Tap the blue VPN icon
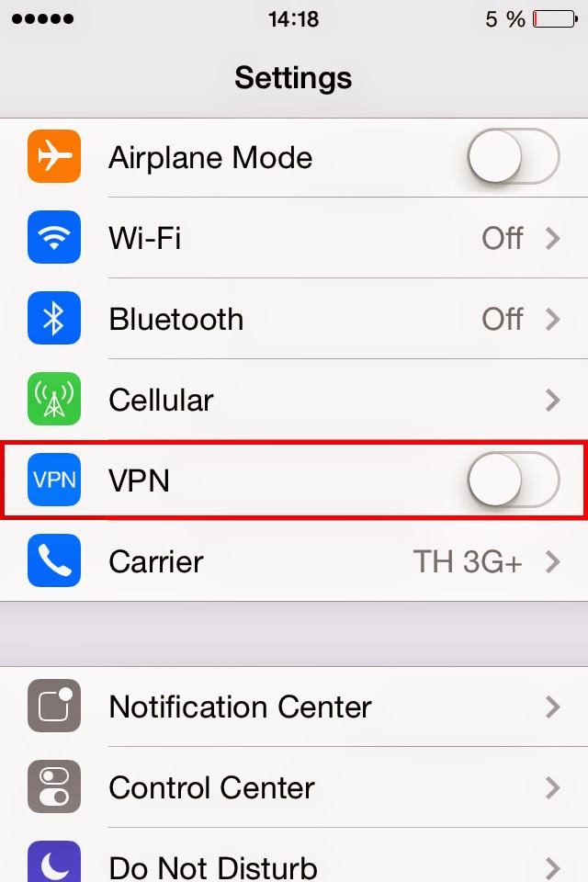Image resolution: width=588 pixels, height=882 pixels. tap(54, 480)
